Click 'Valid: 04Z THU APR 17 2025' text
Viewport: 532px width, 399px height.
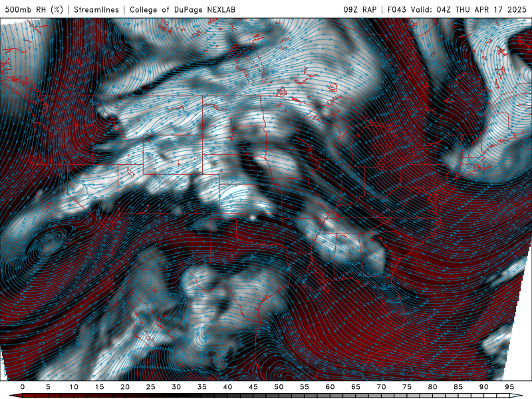click(468, 9)
